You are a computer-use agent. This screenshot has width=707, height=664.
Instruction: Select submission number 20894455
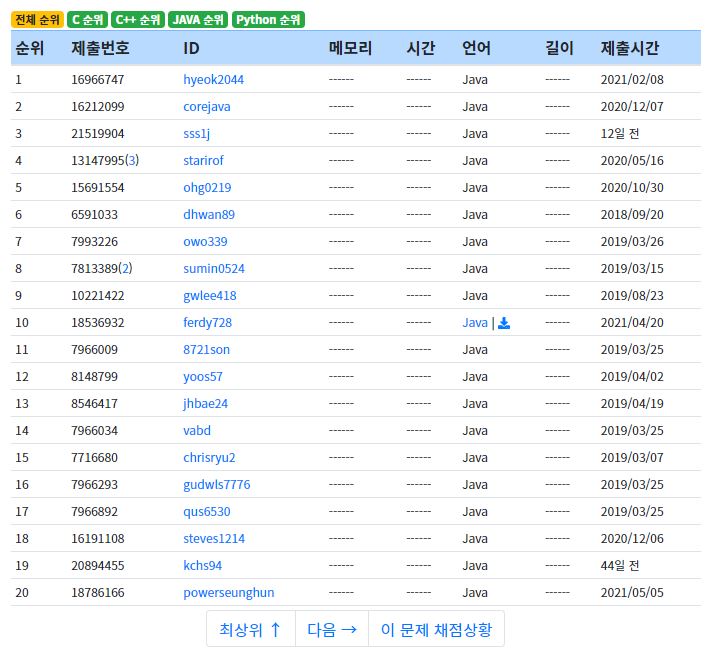coord(97,566)
